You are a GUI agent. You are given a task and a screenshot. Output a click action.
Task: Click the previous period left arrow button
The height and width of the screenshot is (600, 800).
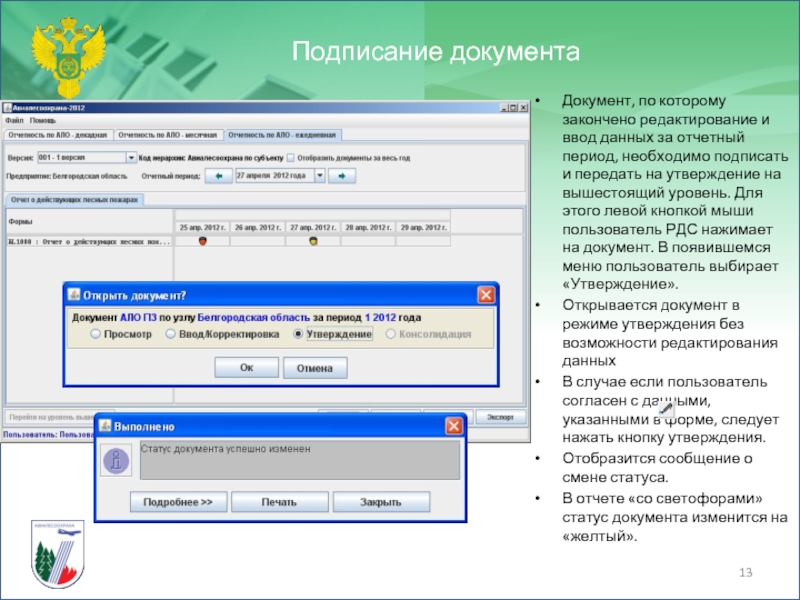click(217, 175)
